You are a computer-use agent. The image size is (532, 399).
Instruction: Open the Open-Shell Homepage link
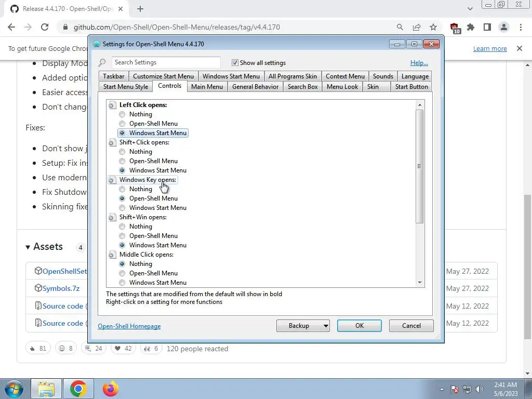point(129,326)
